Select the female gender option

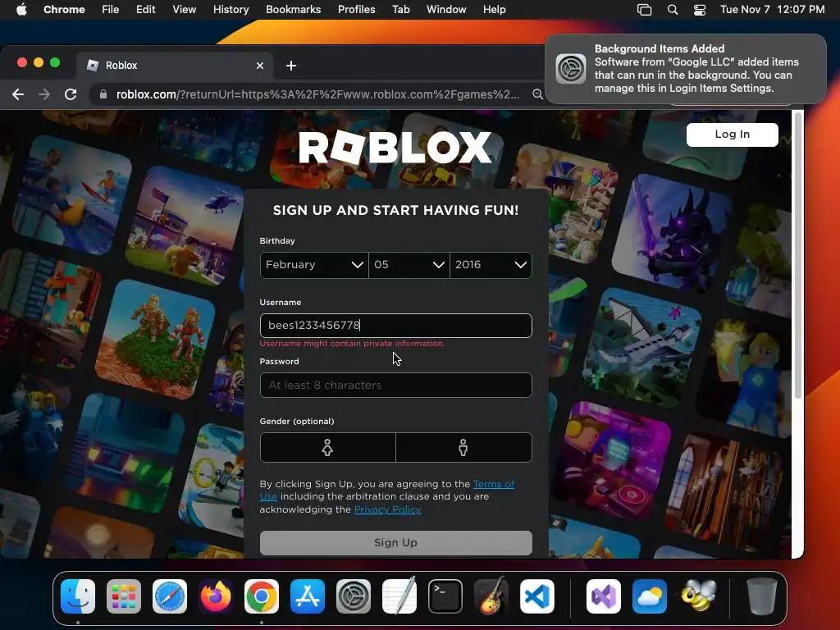(327, 447)
